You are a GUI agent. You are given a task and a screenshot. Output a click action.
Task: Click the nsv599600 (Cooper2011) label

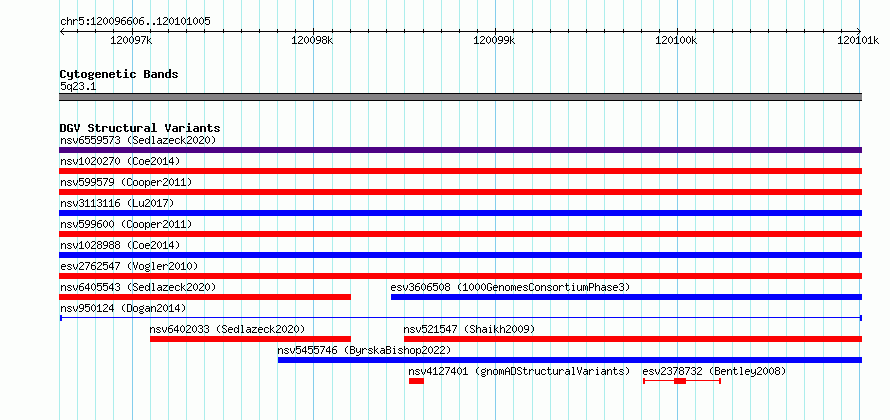pyautogui.click(x=126, y=224)
